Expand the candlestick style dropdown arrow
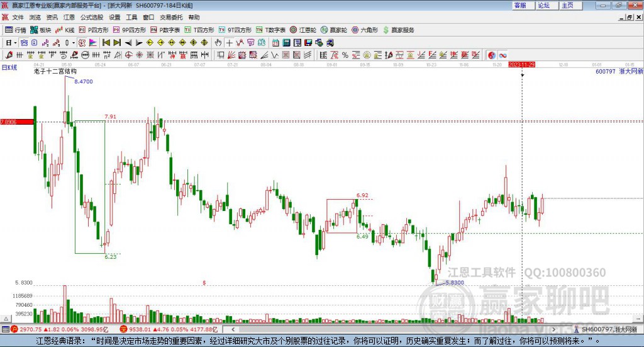 (74, 43)
